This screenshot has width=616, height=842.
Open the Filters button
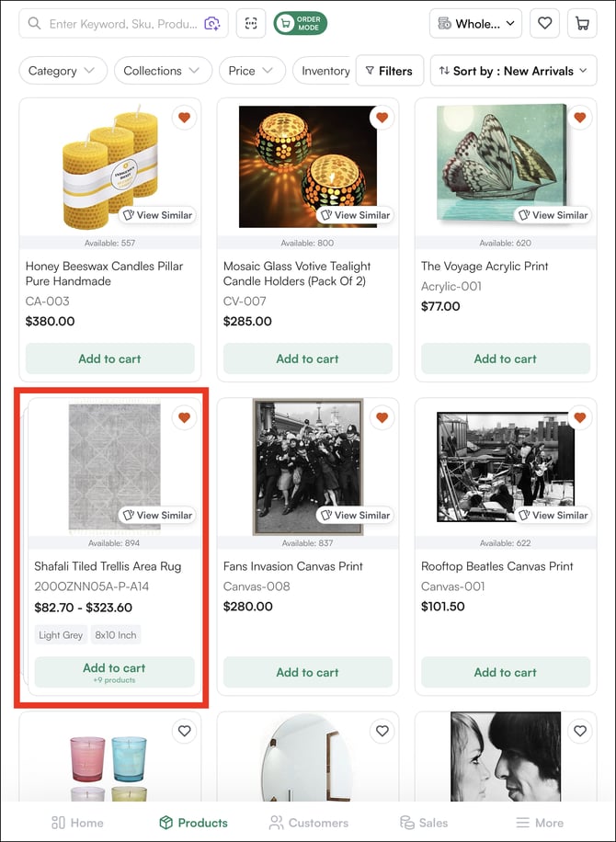(389, 71)
